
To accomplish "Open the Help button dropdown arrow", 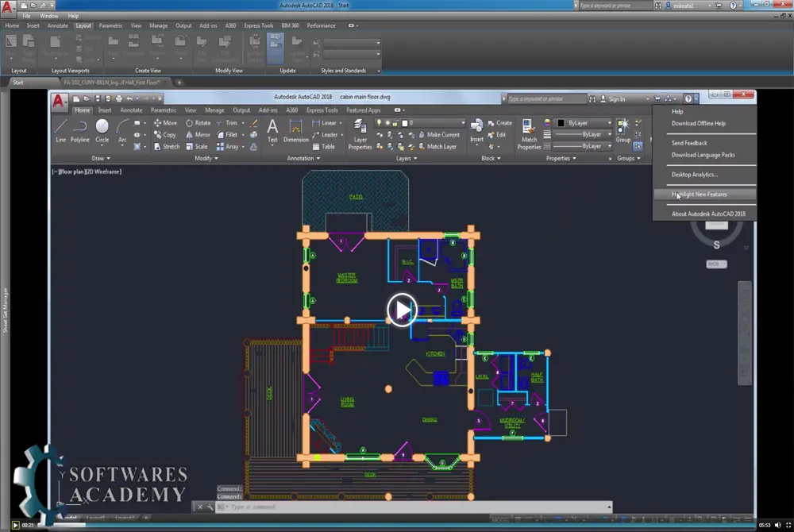I will 696,98.
